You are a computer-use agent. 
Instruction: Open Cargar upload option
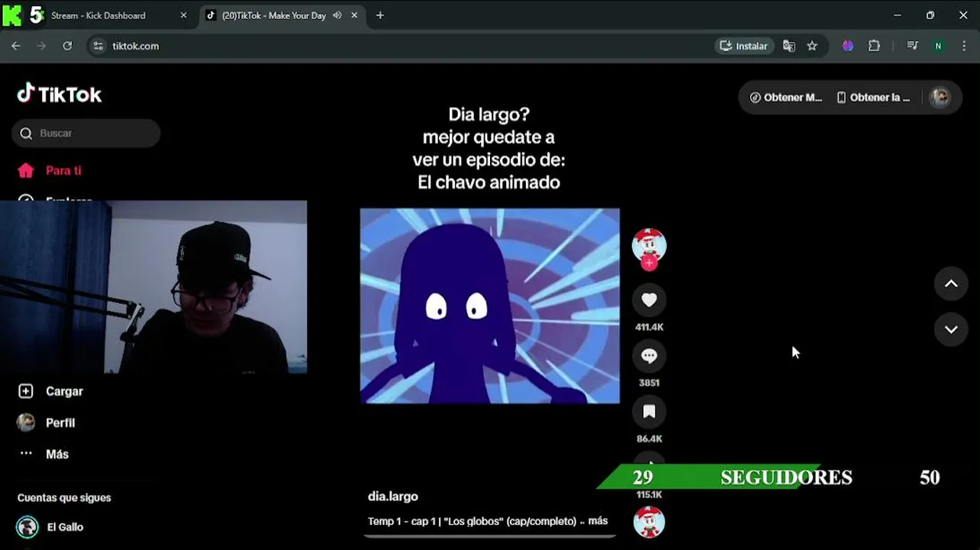[x=50, y=391]
